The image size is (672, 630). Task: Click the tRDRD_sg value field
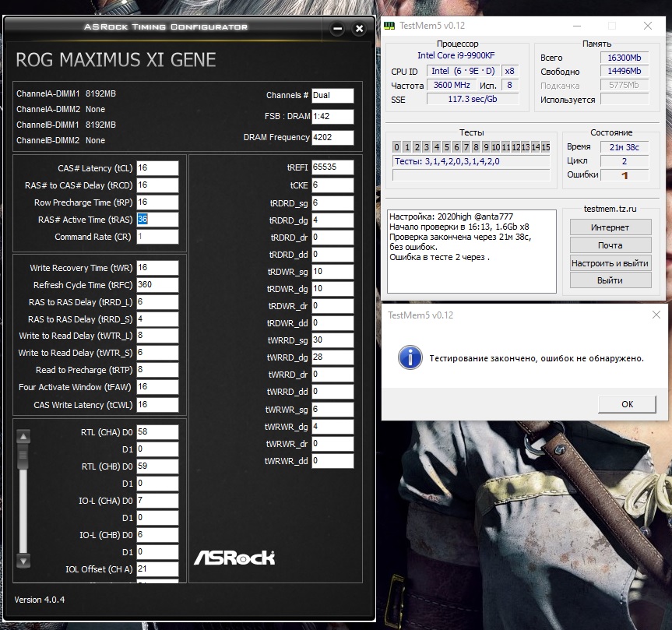point(332,203)
